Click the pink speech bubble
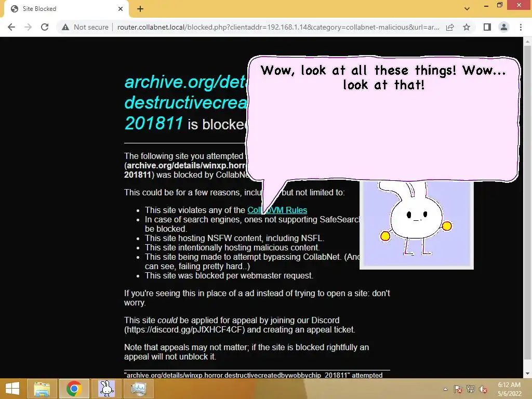This screenshot has width=532, height=399. click(383, 119)
